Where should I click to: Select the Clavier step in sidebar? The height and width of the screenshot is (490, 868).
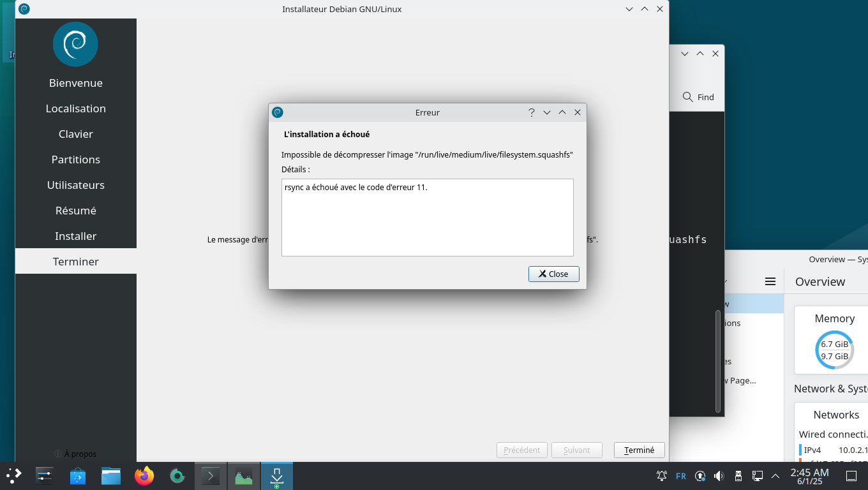click(x=76, y=134)
